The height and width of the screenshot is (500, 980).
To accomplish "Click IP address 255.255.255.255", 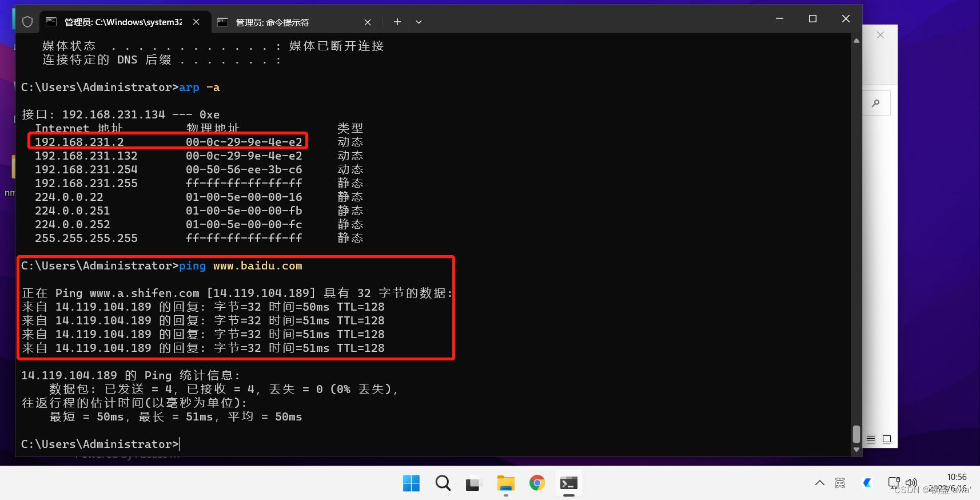I will (86, 238).
